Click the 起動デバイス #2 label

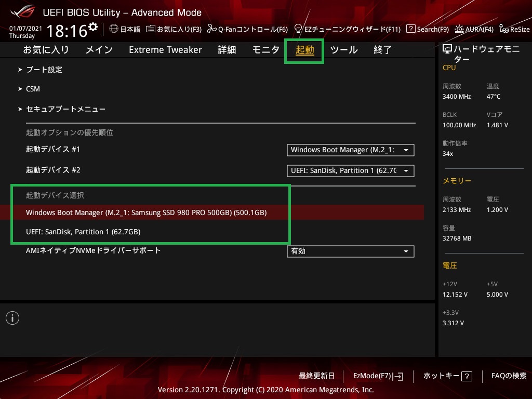click(53, 170)
